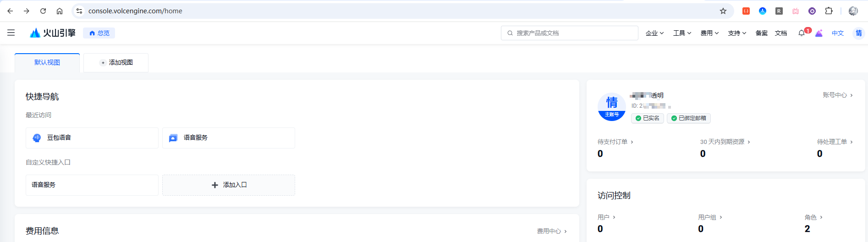Open the browser extensions puzzle icon
The image size is (868, 242).
[x=829, y=11]
